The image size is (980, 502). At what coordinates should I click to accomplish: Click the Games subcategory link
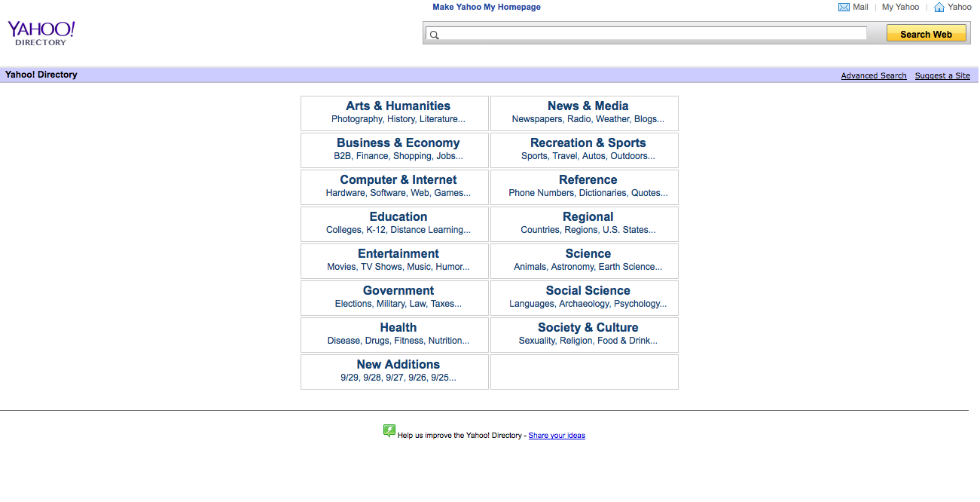449,193
